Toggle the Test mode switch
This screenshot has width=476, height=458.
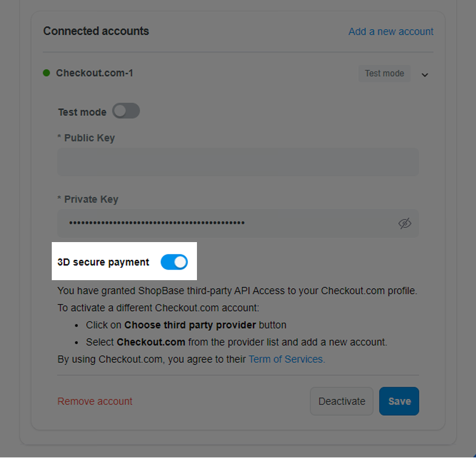[x=126, y=111]
